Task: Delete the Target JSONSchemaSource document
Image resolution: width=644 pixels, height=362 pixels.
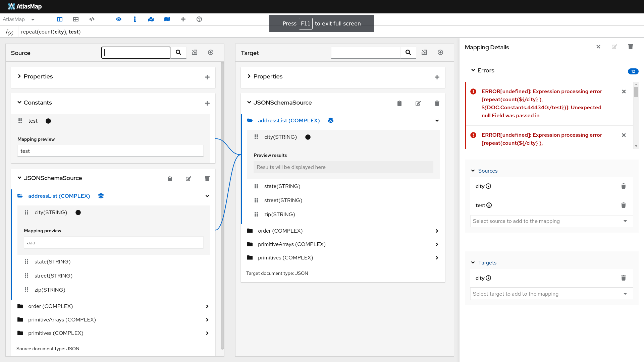Action: (x=437, y=103)
